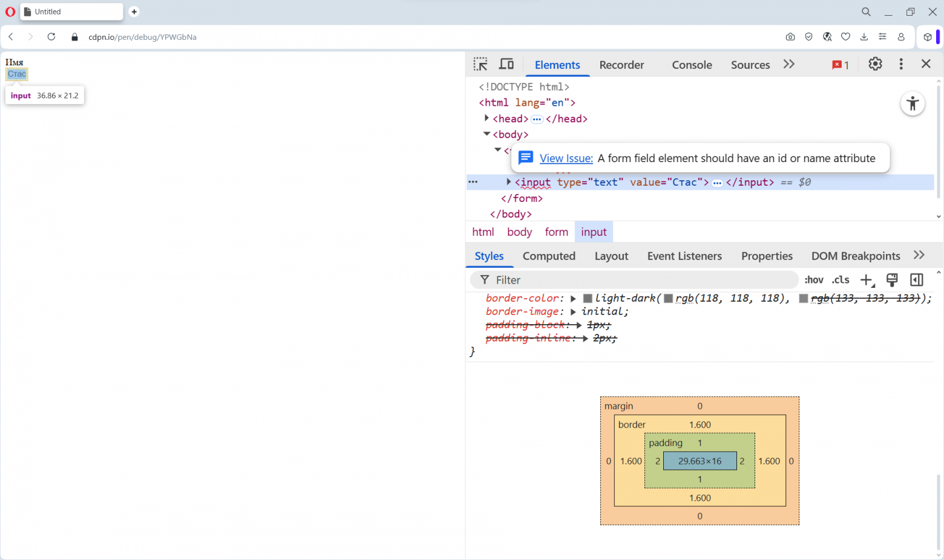
Task: Expand the padding-block property triangle
Action: click(x=579, y=325)
